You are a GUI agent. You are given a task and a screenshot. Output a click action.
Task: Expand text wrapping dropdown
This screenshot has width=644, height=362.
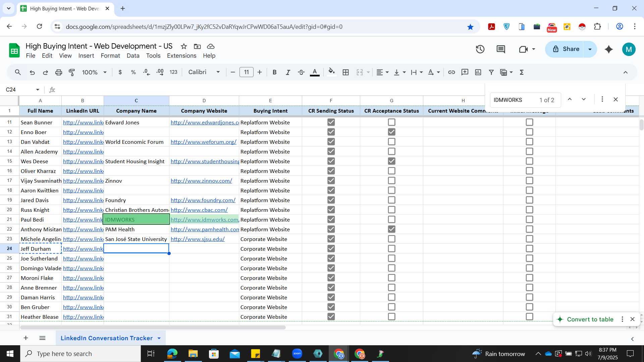421,72
